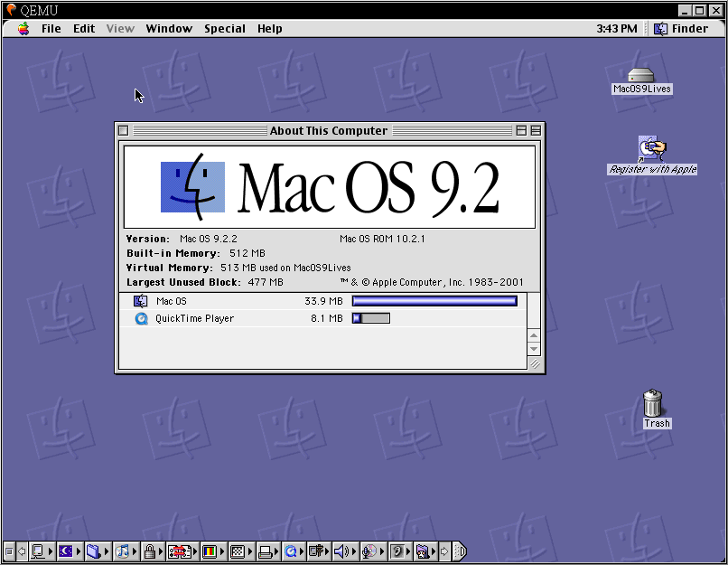Close the About This Computer window
This screenshot has height=565, width=728.
[x=123, y=130]
